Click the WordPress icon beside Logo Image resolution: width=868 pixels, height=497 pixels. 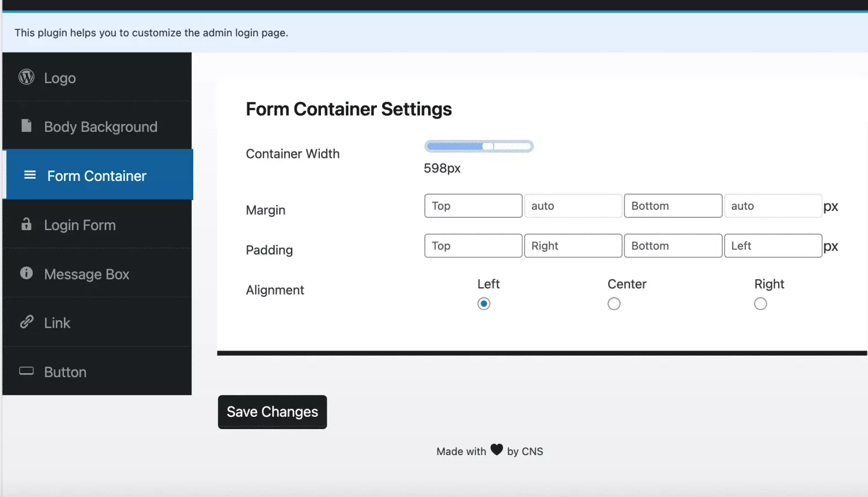pos(26,77)
